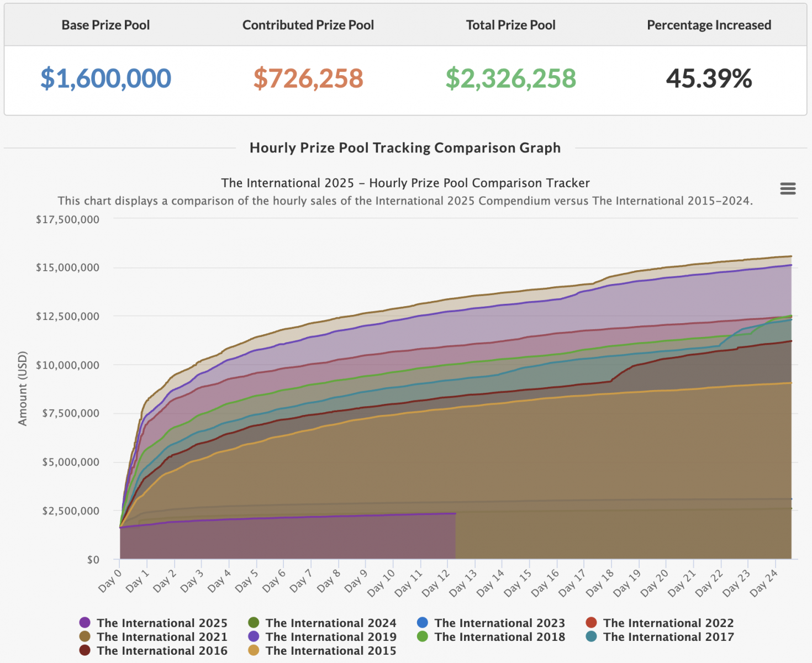Toggle The International 2016 series in legend

(x=154, y=650)
